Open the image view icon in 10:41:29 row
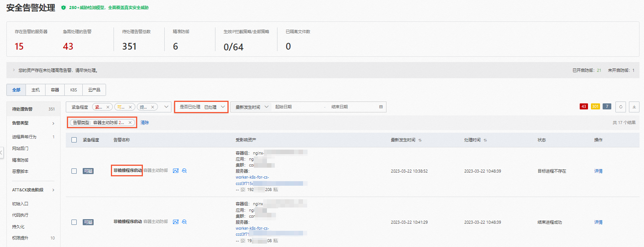Viewport: 644px width, 247px height. tap(176, 222)
